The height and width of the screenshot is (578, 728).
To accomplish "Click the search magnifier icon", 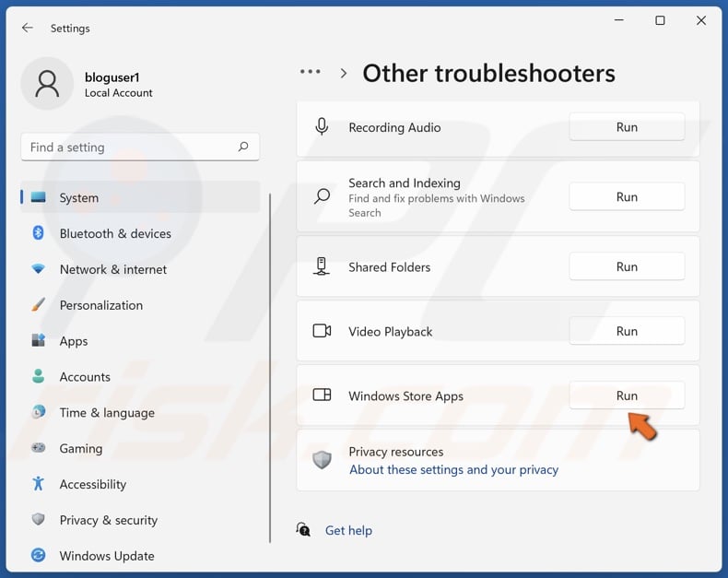I will click(243, 147).
